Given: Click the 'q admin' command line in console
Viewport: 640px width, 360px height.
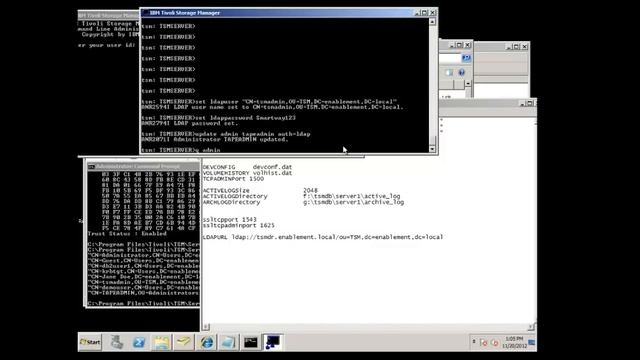Looking at the screenshot, I should point(181,150).
